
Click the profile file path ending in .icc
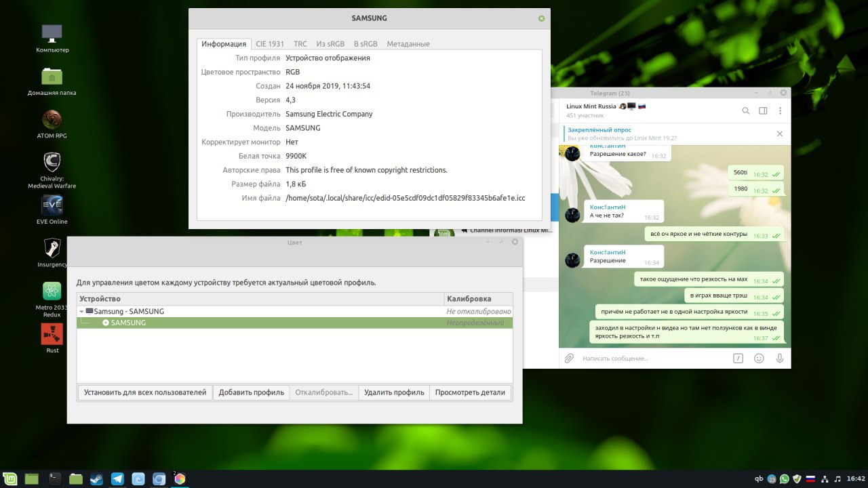406,198
